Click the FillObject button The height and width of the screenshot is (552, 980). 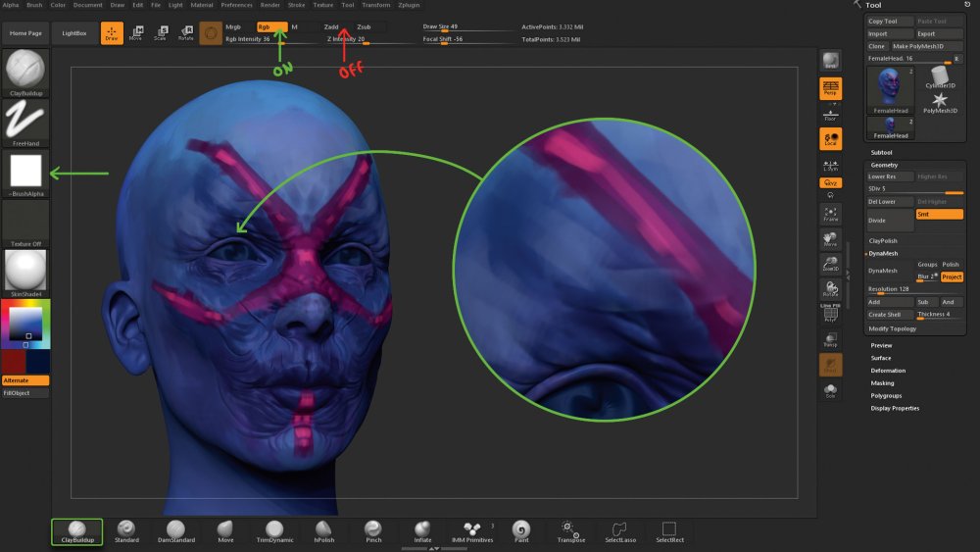coord(25,393)
